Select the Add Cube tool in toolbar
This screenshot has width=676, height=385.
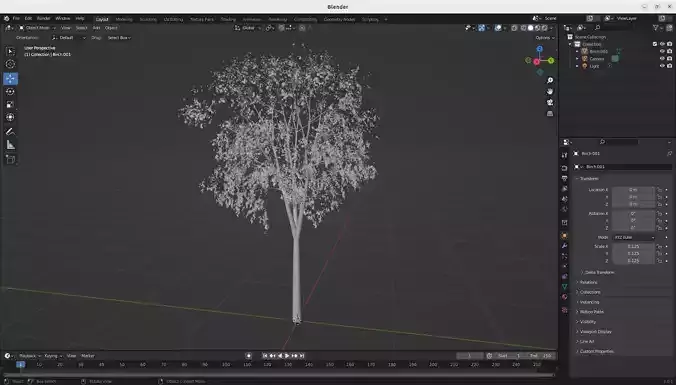[x=10, y=160]
